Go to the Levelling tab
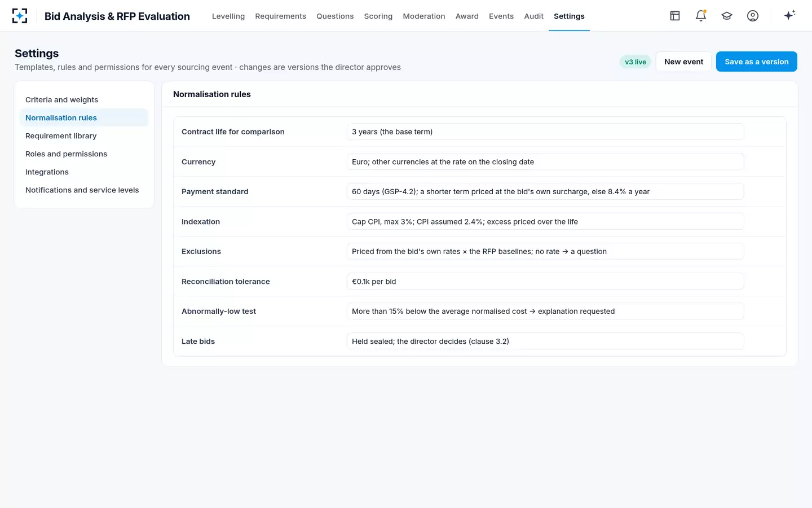Viewport: 812px width, 508px height. (x=228, y=16)
